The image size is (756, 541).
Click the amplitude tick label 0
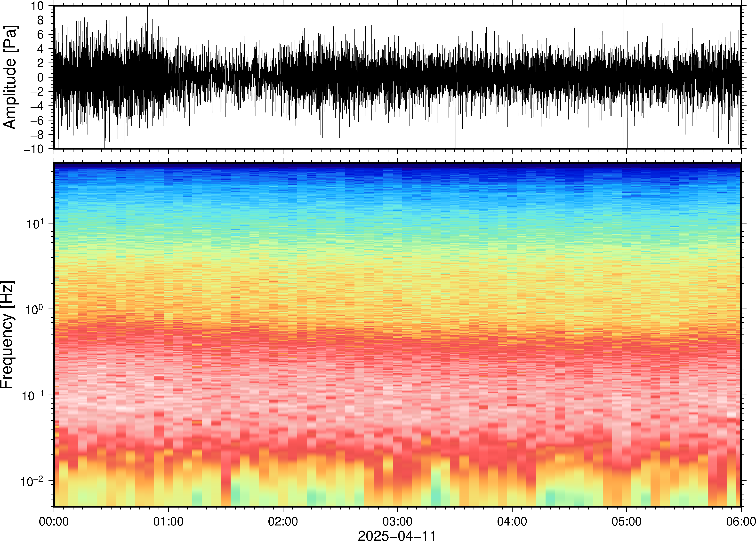click(41, 78)
